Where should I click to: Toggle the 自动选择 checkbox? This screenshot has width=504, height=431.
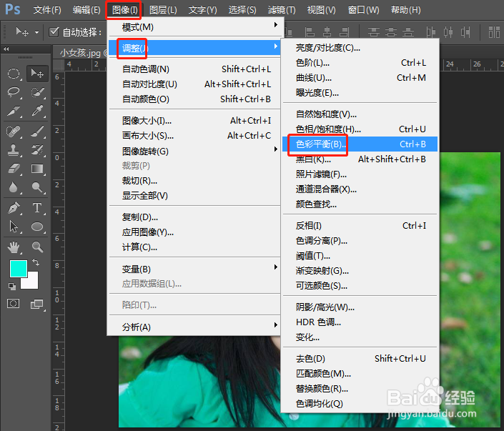54,32
